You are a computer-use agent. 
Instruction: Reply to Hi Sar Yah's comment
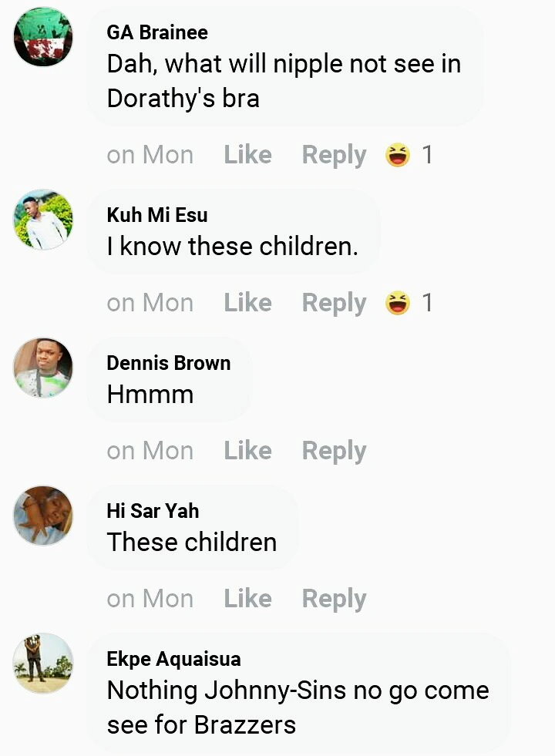pos(335,600)
